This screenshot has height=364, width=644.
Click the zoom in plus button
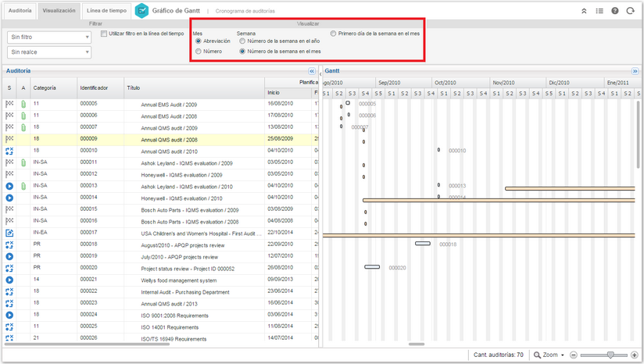tap(635, 355)
